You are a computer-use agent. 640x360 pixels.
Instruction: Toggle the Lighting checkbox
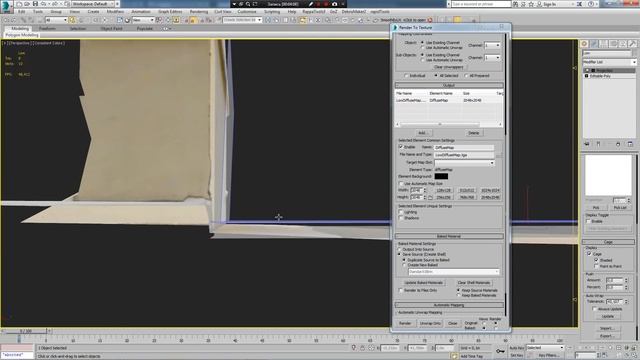[x=401, y=212]
